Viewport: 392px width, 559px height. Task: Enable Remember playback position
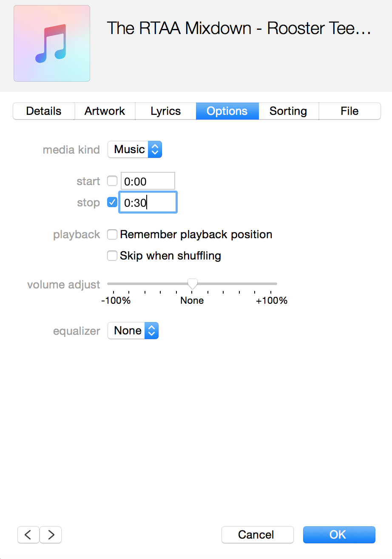click(112, 234)
